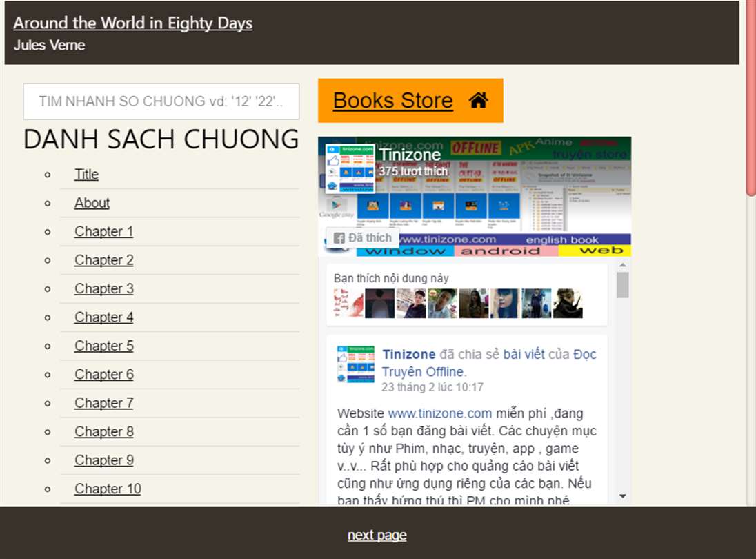Click the next page link in footer
756x559 pixels.
377,536
